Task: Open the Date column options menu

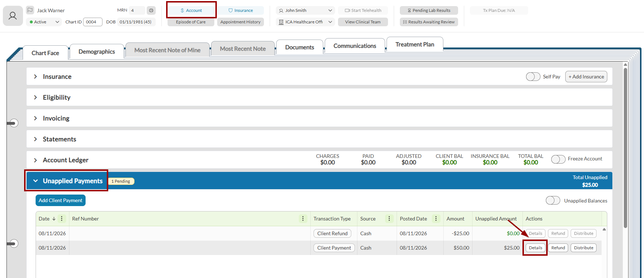Action: coord(62,219)
